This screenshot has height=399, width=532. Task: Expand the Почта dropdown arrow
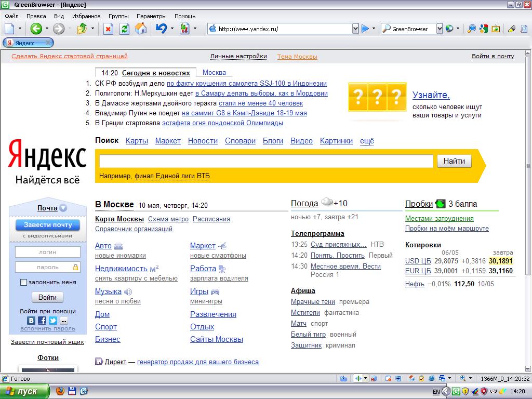[63, 208]
